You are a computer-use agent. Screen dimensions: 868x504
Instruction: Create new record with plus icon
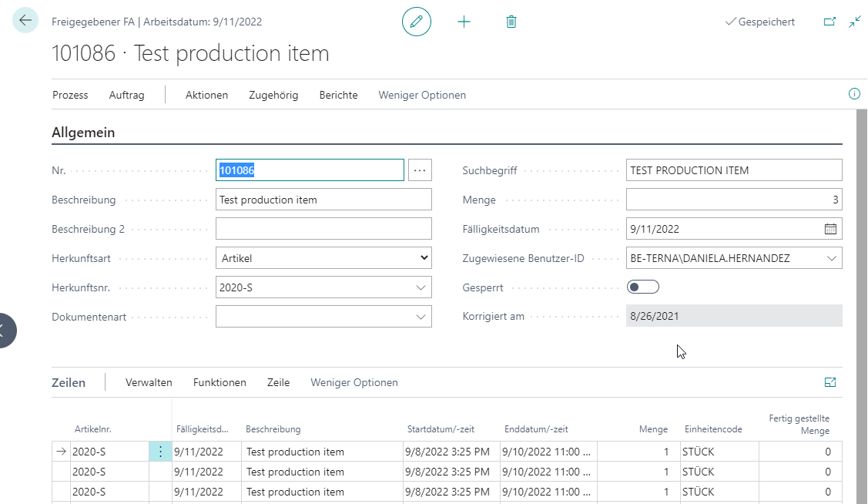(464, 22)
